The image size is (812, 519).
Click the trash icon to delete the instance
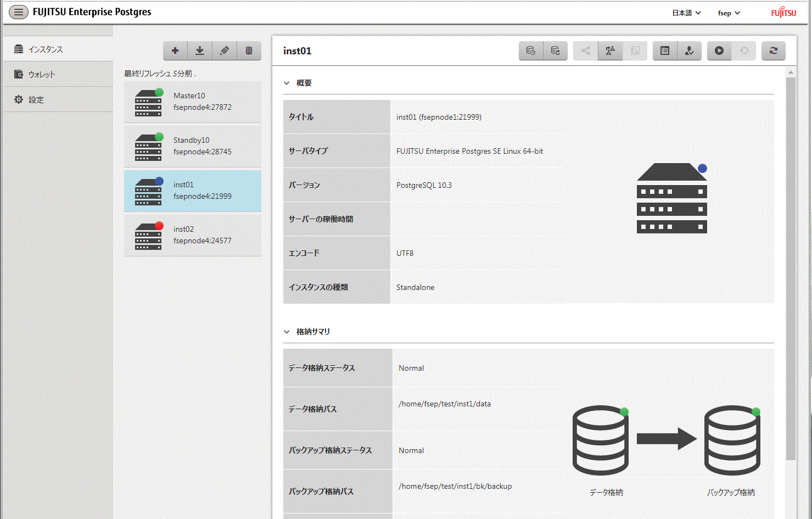(249, 51)
